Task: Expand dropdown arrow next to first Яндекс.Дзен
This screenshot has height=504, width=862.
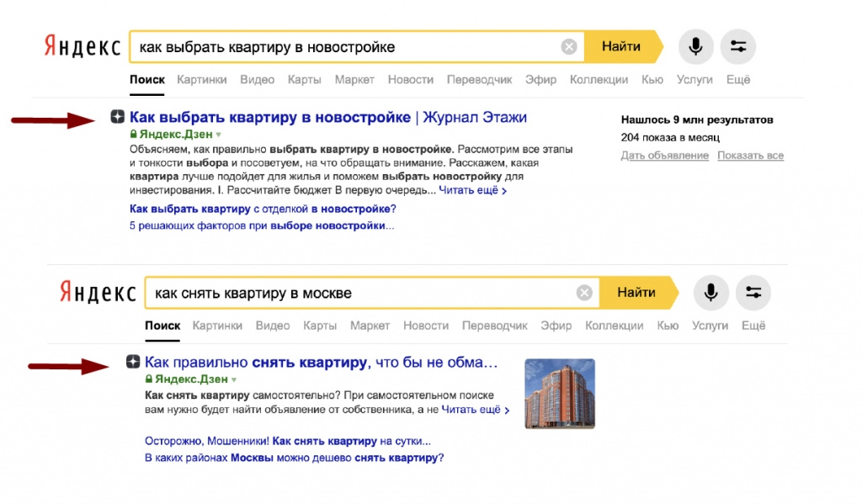Action: [219, 135]
